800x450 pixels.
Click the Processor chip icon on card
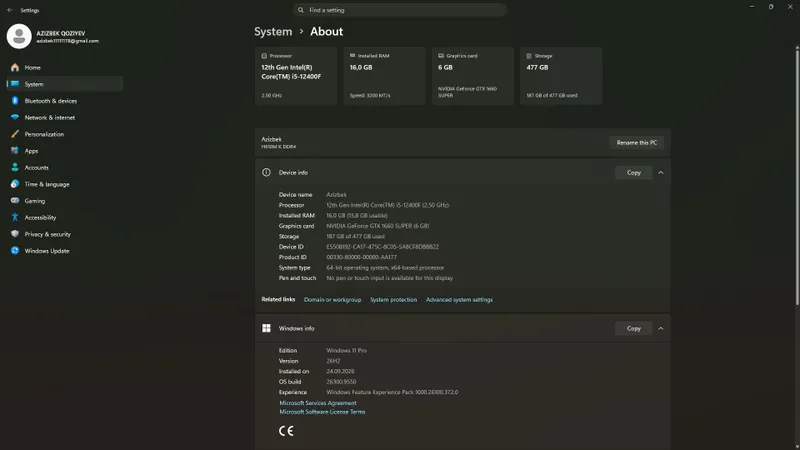tap(264, 56)
